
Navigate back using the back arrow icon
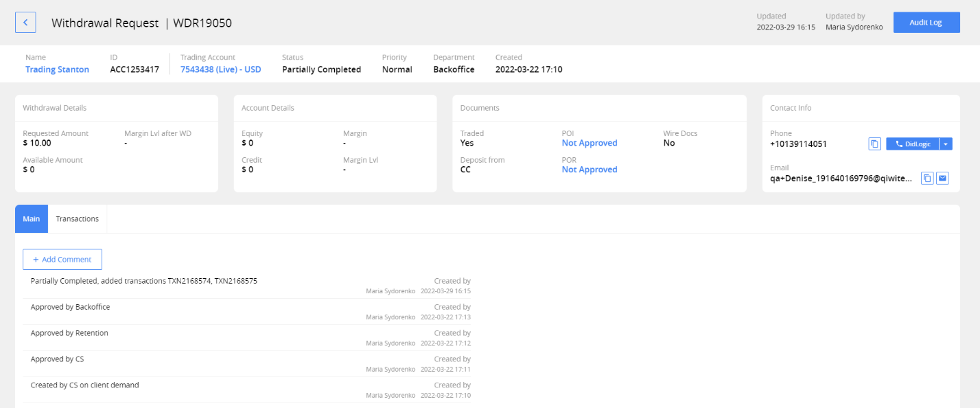pos(25,22)
